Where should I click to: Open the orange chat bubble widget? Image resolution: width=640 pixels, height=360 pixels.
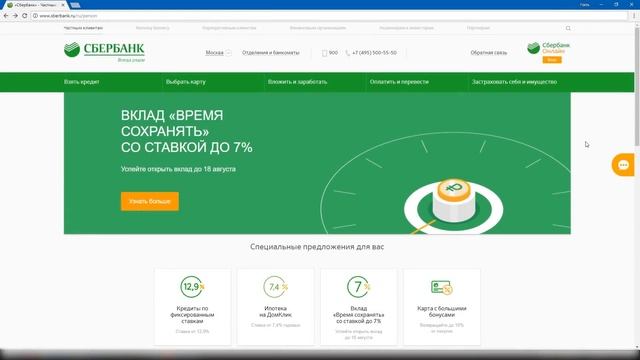623,165
